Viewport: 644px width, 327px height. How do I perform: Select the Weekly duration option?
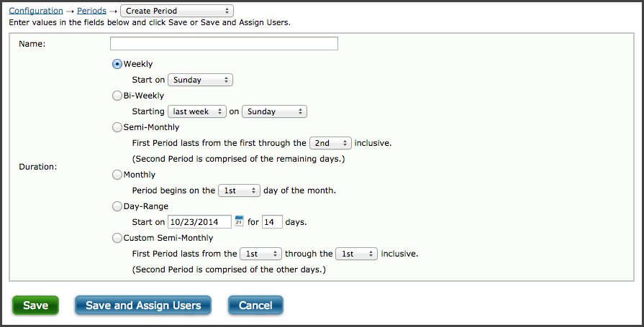(x=117, y=64)
